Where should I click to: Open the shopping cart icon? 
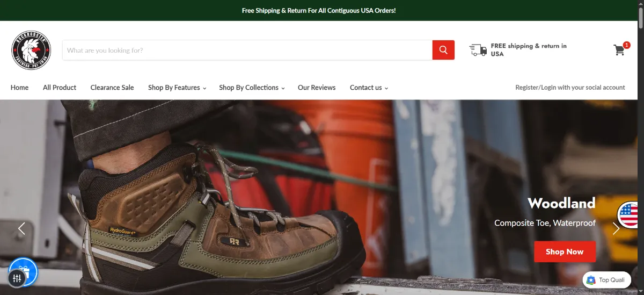(x=619, y=50)
